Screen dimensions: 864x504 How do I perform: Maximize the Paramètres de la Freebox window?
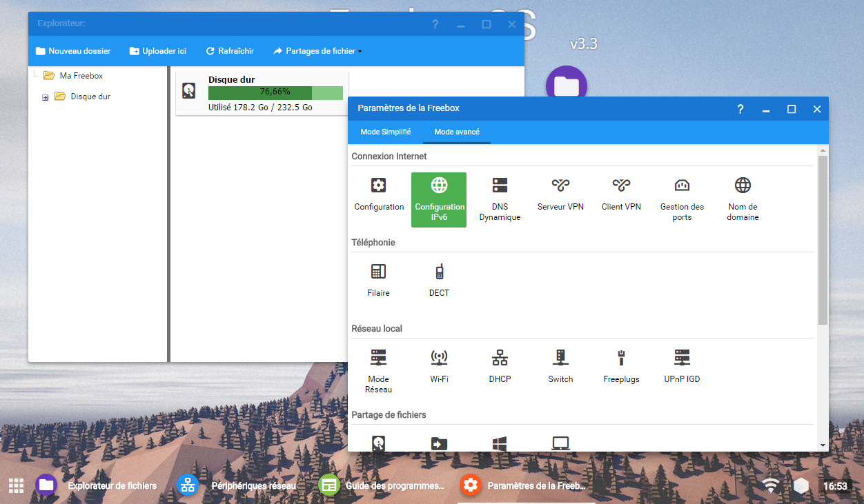pos(792,109)
